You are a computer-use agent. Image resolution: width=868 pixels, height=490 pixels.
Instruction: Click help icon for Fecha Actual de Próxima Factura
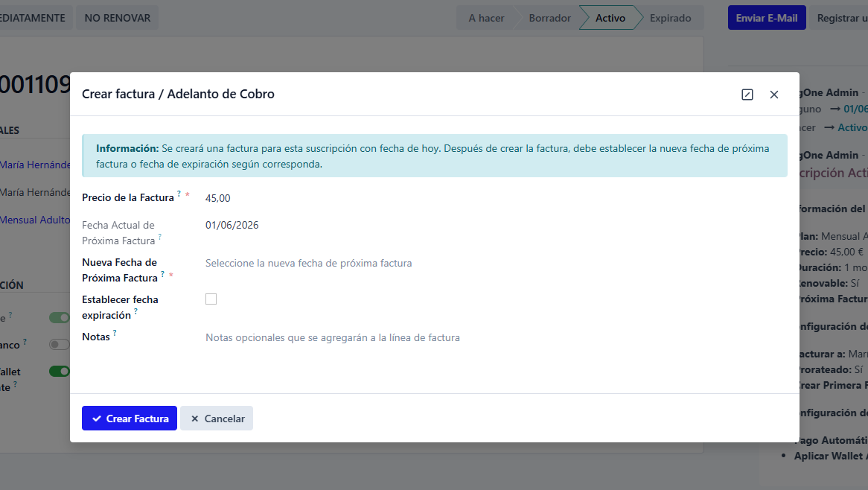tap(159, 237)
